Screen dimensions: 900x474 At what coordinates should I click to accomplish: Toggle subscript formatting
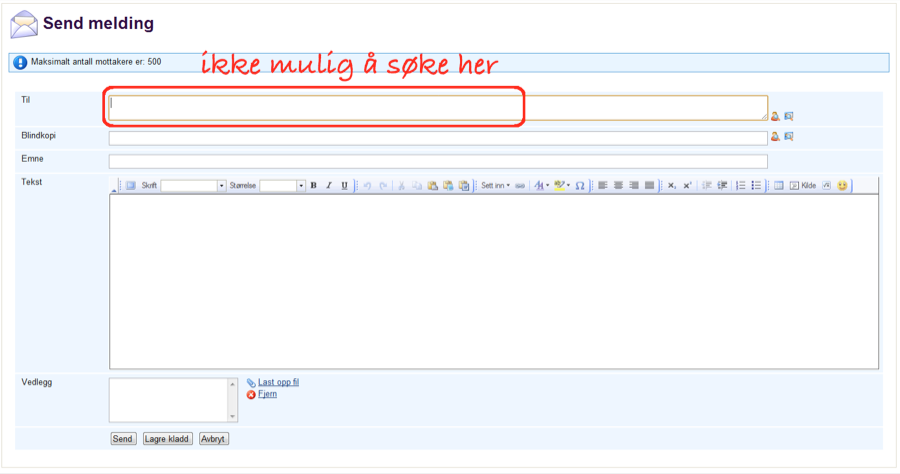[x=672, y=185]
